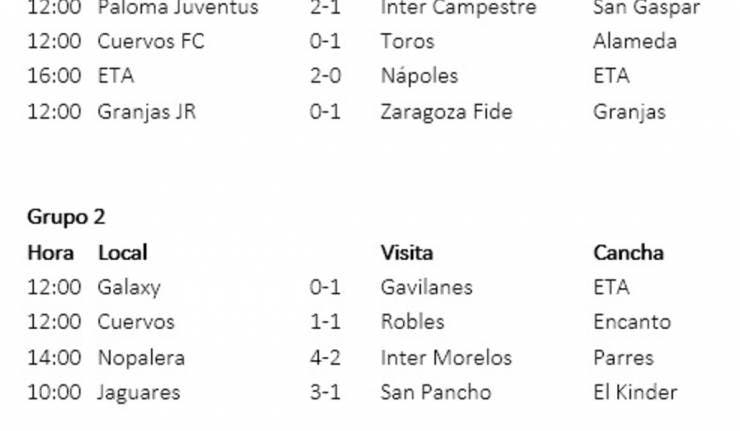Click the Encanto field name
Image resolution: width=740 pixels, height=431 pixels.
coord(631,323)
